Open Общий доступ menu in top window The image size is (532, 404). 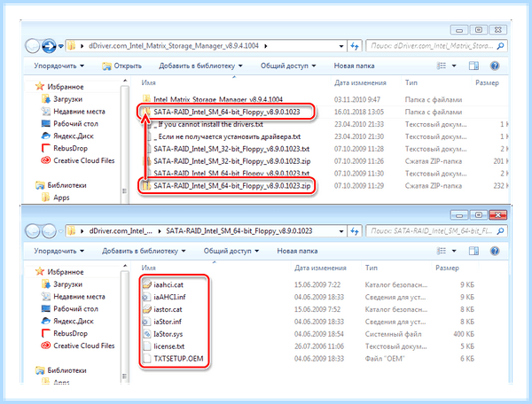288,66
